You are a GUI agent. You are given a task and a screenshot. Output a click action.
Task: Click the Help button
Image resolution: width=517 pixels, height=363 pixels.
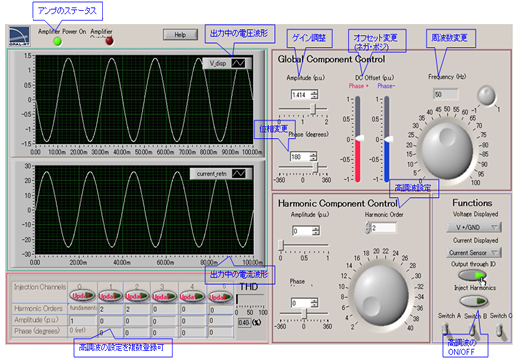(180, 35)
